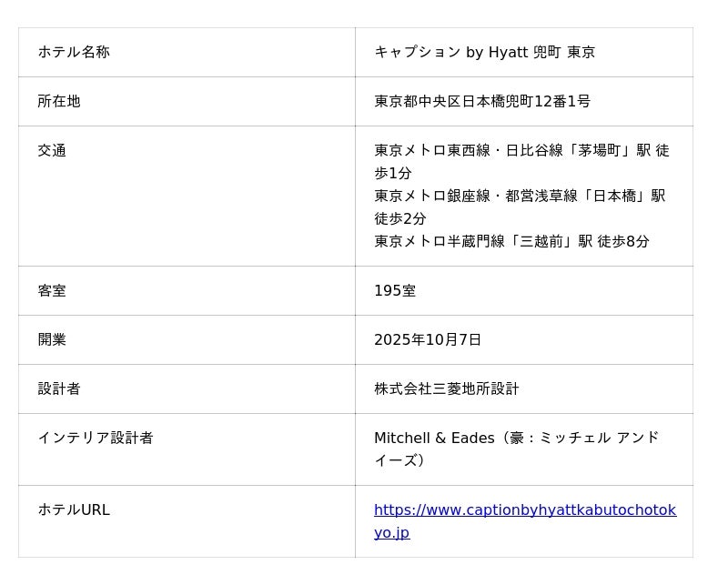Click the 銀座線・都営浅草線 日本橋 station line
728x585 pixels.
click(519, 197)
